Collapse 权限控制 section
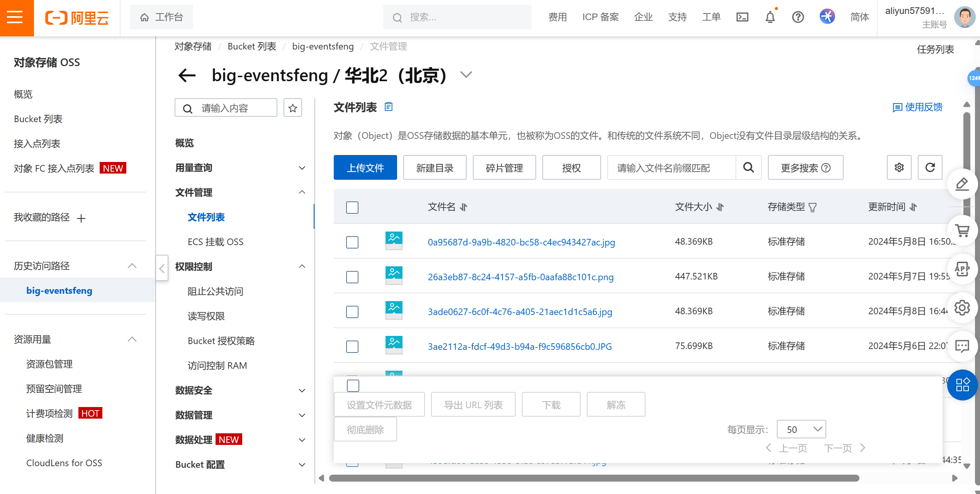This screenshot has height=494, width=980. point(302,267)
